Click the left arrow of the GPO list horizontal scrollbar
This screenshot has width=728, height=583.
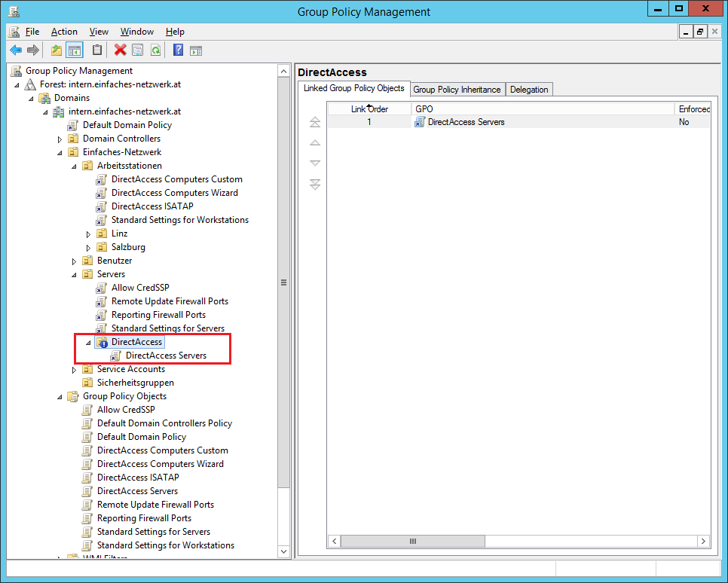pos(335,542)
